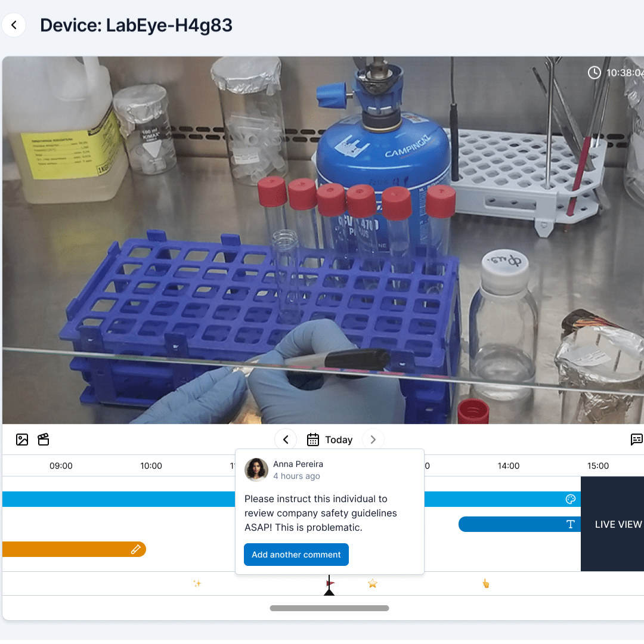Go back using the top-left arrow
Screen dimensions: 644x644
coord(14,26)
